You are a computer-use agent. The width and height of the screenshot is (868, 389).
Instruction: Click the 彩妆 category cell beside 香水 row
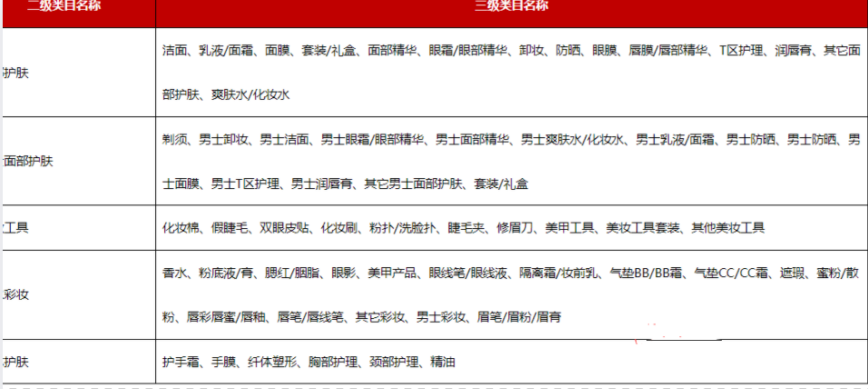tap(79, 294)
